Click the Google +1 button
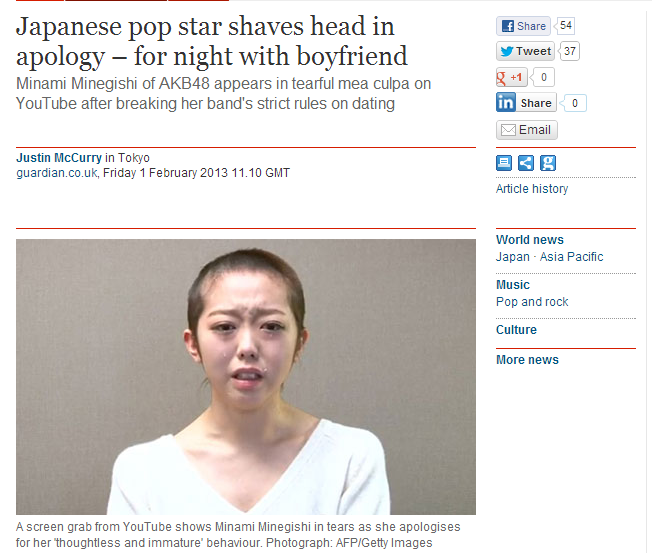This screenshot has width=652, height=553. [x=511, y=77]
